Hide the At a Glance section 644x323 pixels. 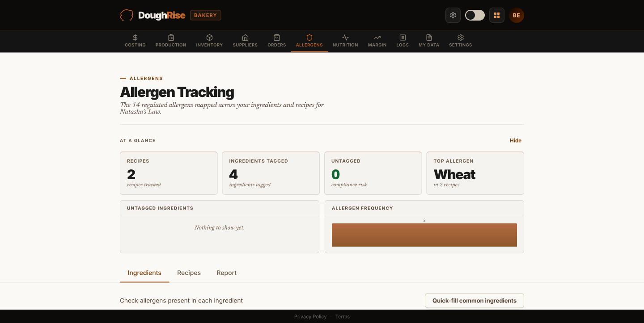tap(516, 140)
